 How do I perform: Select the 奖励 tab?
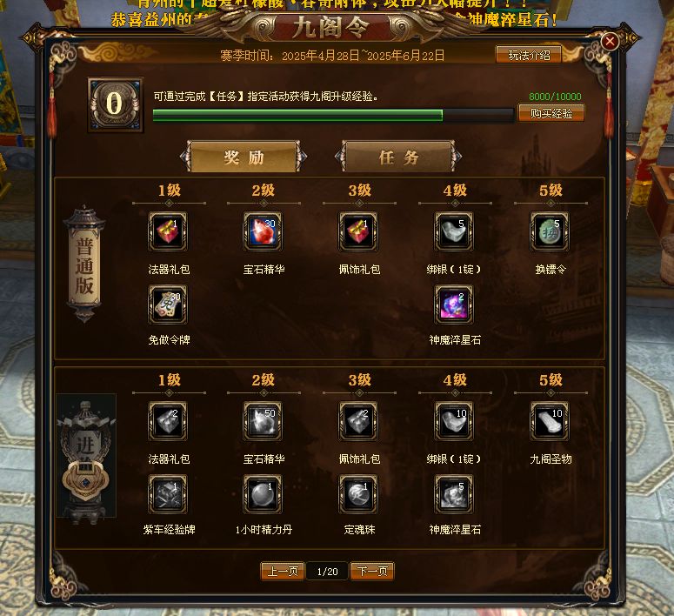(x=244, y=157)
